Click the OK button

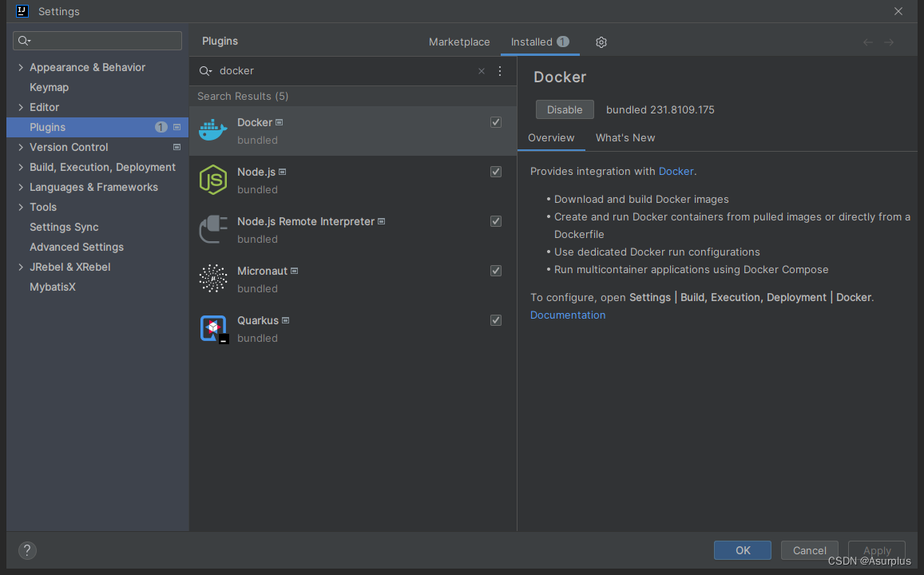[743, 550]
